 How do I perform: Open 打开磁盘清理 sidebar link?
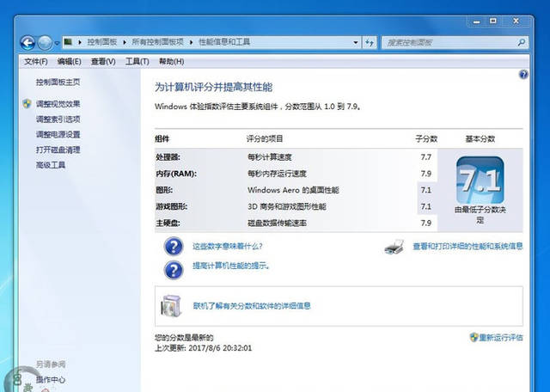[x=58, y=150]
